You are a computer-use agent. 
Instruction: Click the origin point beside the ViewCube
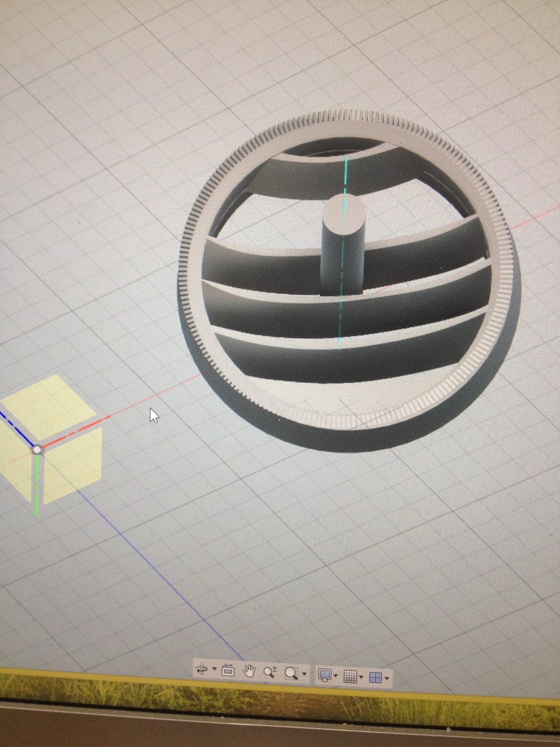(x=37, y=449)
